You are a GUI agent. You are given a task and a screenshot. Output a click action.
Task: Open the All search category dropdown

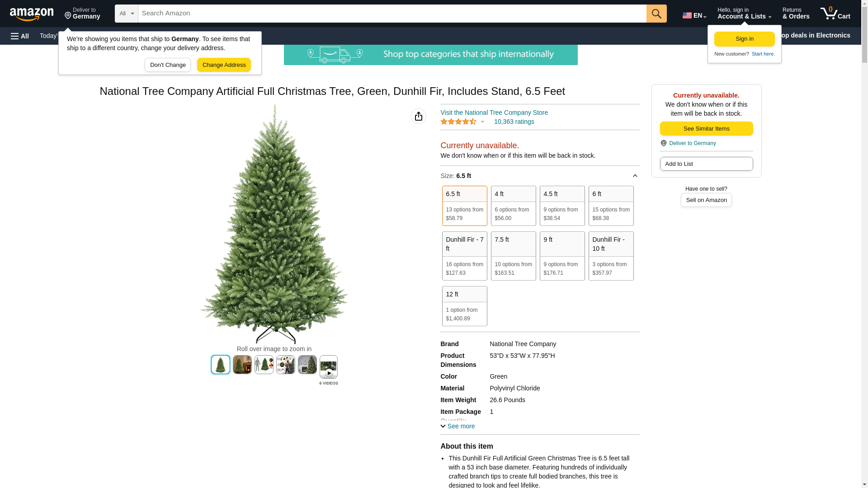(127, 14)
